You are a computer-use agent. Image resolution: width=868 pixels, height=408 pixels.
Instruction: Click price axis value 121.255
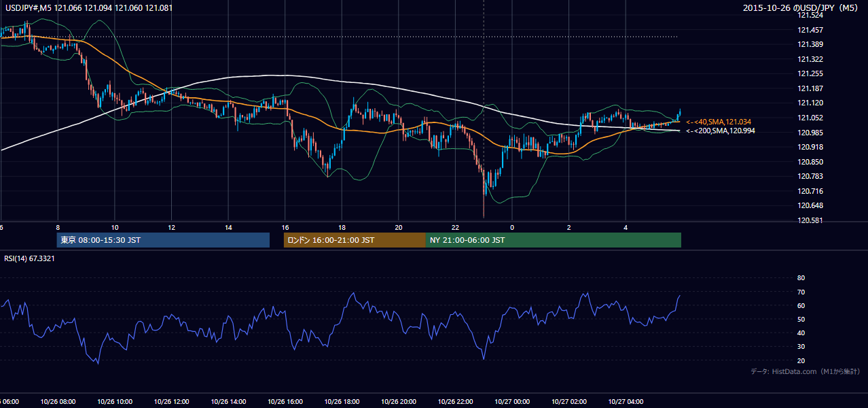810,73
